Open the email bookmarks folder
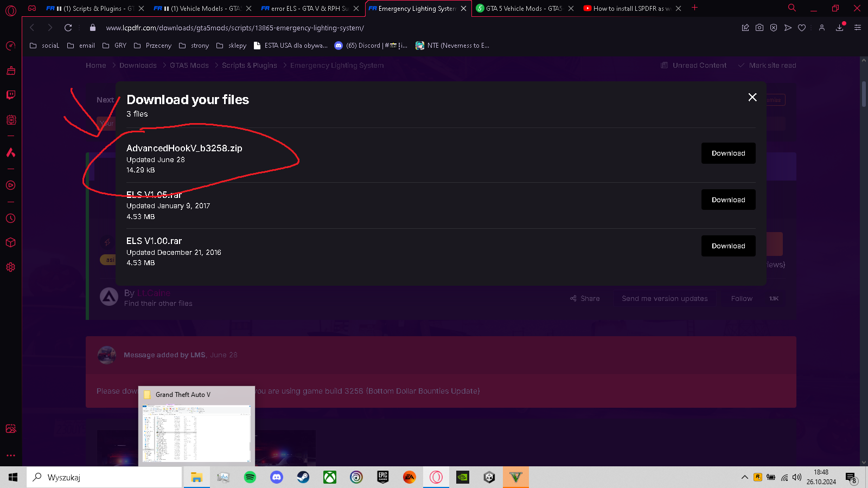 pyautogui.click(x=81, y=46)
